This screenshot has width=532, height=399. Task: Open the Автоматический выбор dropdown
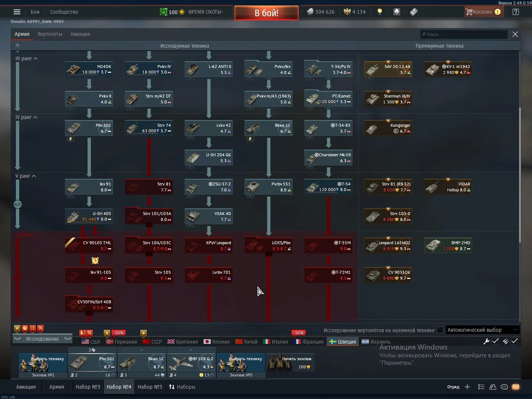click(482, 330)
